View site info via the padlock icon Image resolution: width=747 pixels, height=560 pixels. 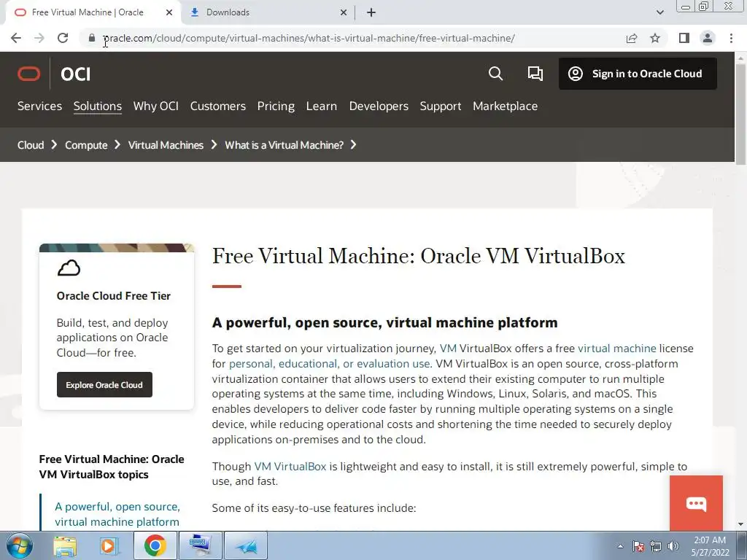tap(92, 38)
